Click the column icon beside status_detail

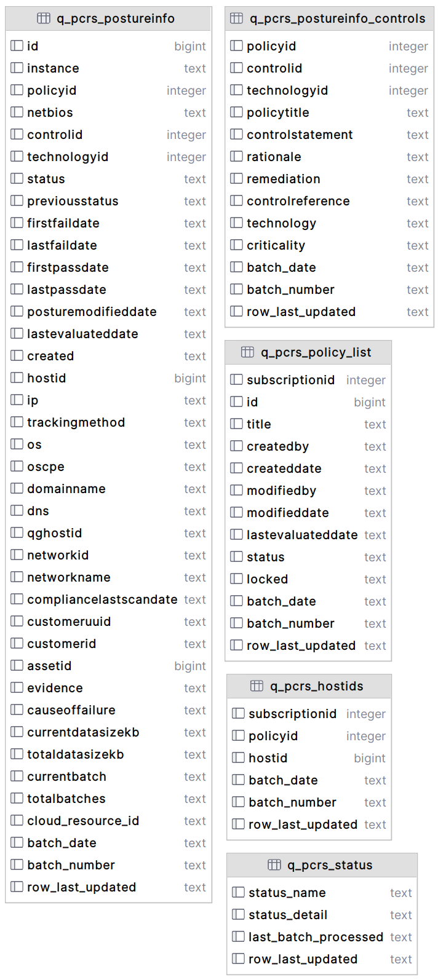tap(239, 915)
